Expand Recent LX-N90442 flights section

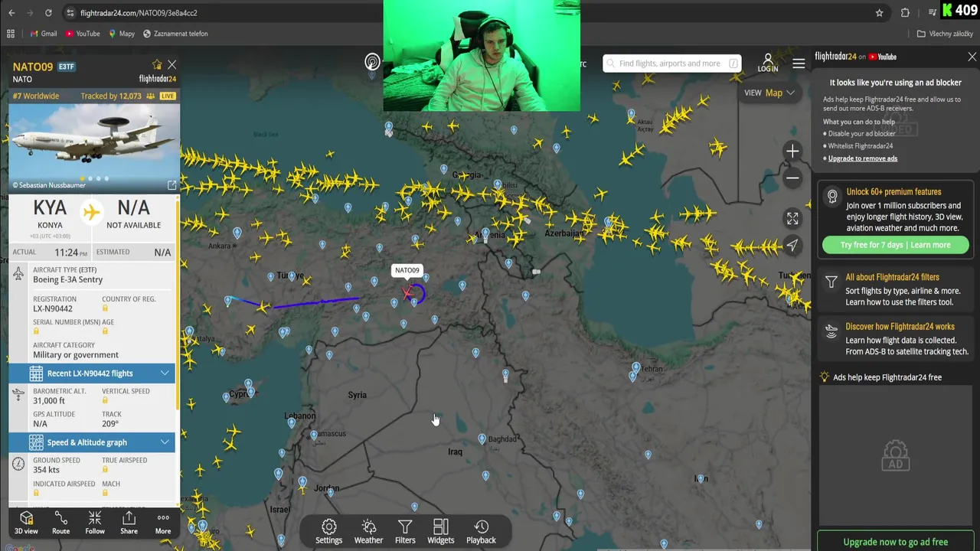92,373
